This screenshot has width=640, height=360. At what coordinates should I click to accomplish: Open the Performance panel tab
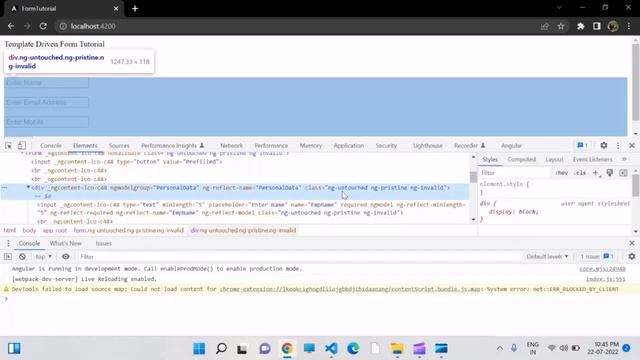click(271, 145)
